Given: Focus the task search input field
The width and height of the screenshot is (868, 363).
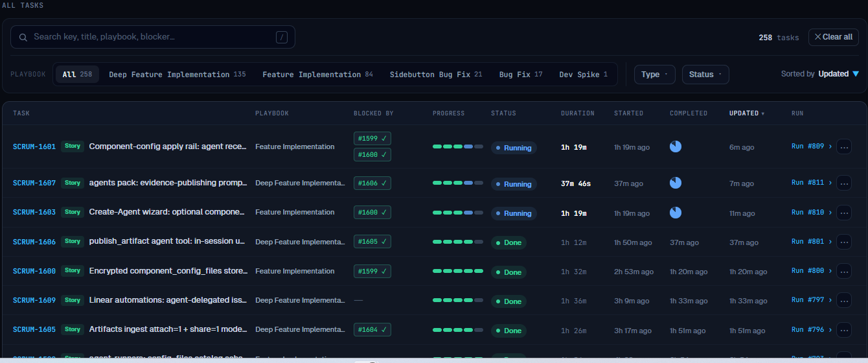Looking at the screenshot, I should [153, 37].
